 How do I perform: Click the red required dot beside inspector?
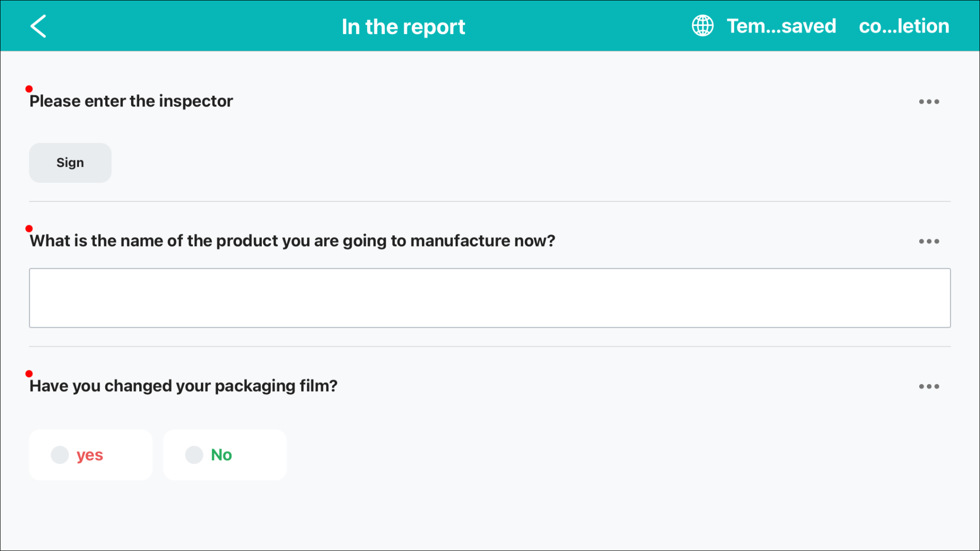coord(29,89)
